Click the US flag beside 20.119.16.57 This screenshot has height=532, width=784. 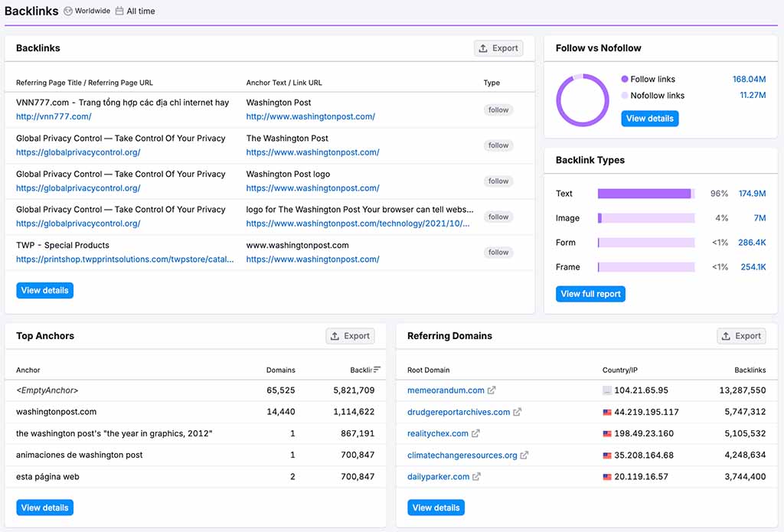(x=607, y=477)
